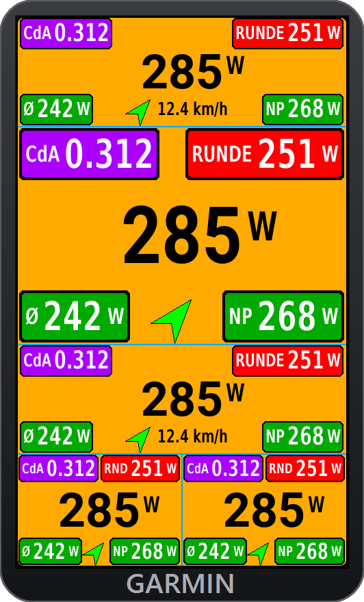Click the 285 W reading in the bottom-left panel
Image resolution: width=364 pixels, height=602 pixels.
[x=109, y=511]
